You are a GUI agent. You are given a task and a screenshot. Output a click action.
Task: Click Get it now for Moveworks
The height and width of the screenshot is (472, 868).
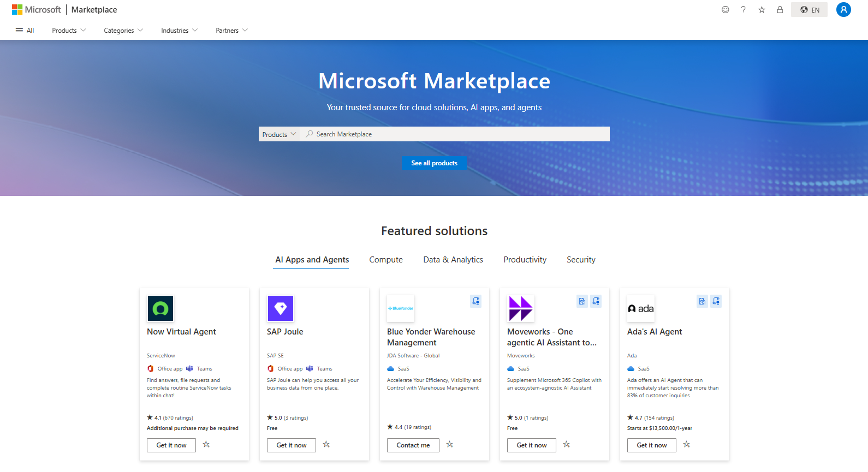[x=532, y=445]
